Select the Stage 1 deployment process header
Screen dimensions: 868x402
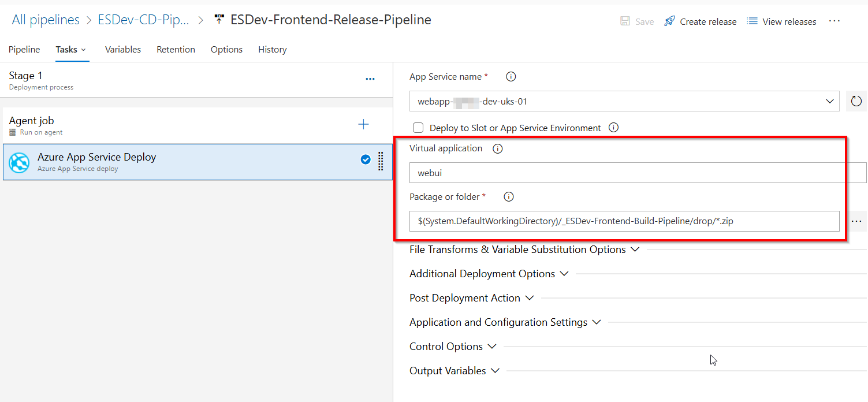[196, 80]
